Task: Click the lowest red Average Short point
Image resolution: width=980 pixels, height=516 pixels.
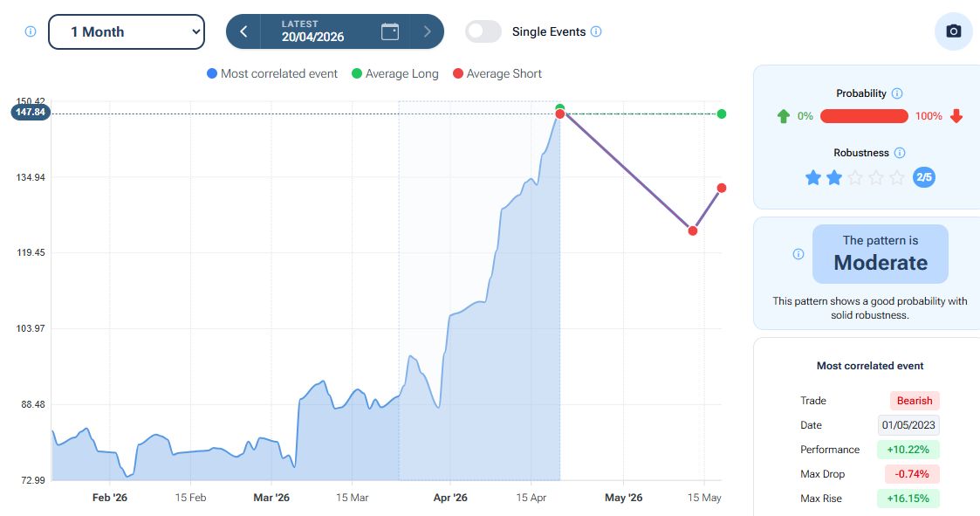Action: point(692,230)
